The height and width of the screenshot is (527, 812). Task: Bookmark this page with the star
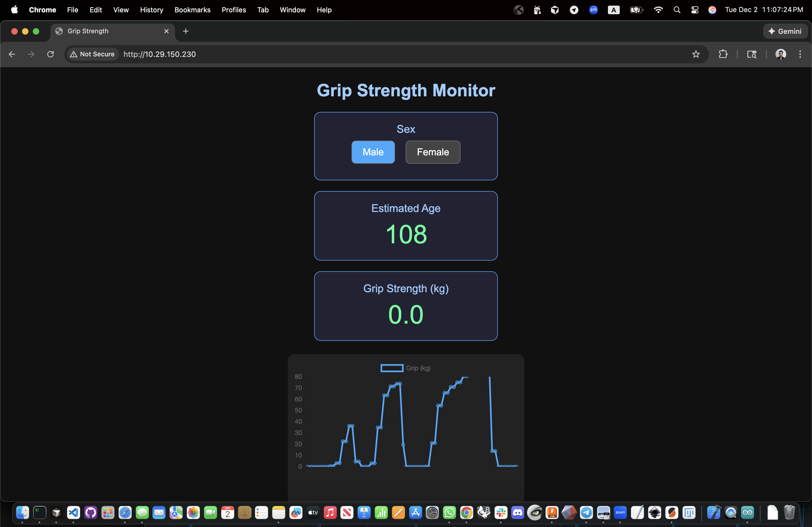pyautogui.click(x=696, y=54)
